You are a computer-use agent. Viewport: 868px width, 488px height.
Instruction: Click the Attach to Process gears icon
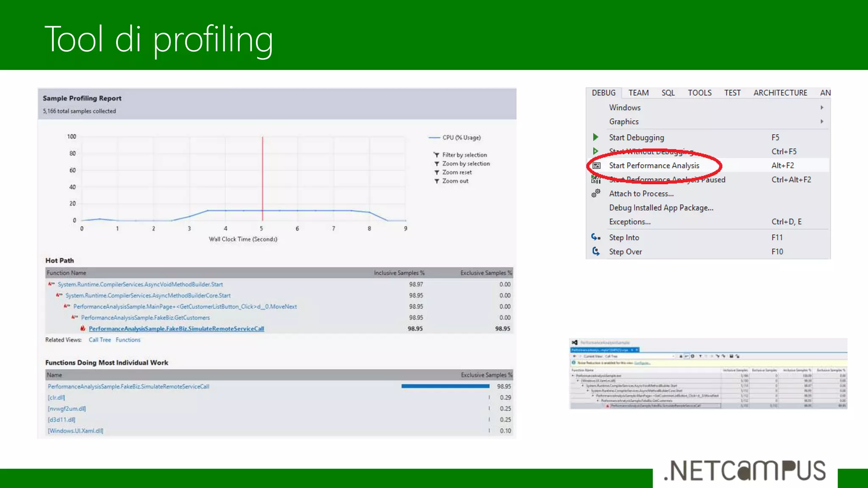(x=596, y=193)
